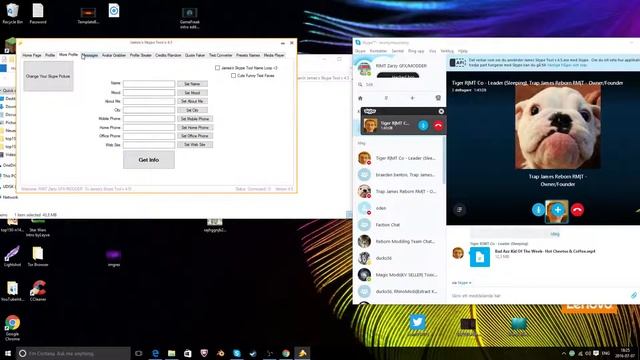Click the Set City button
Screen dimensions: 640x360
[192, 110]
